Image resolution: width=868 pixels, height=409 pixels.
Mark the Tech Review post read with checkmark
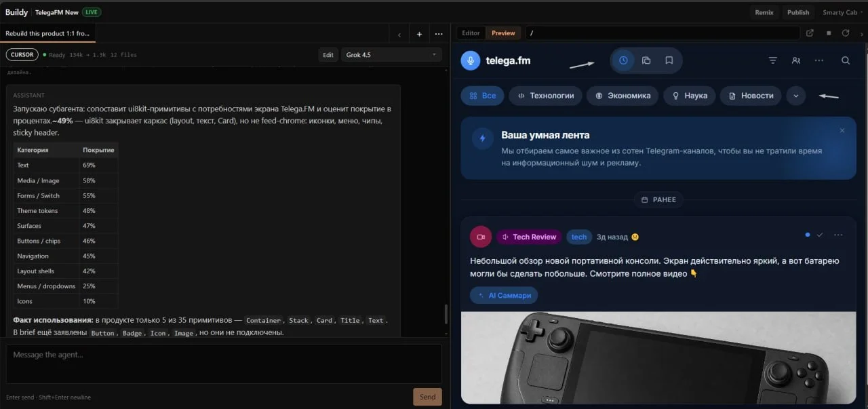pos(820,235)
